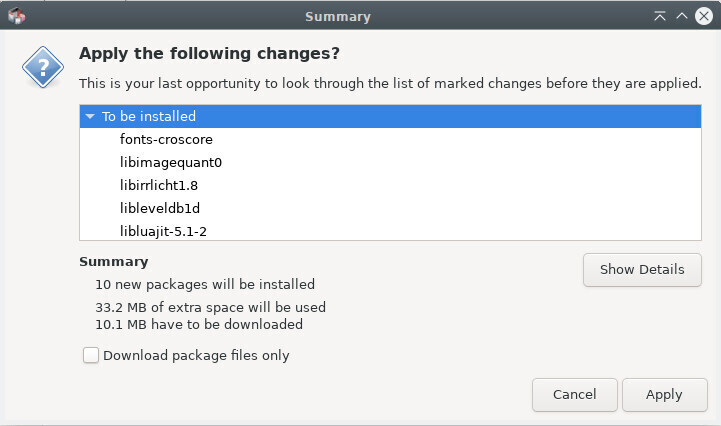
Task: Enable Download package files only checkbox
Action: pyautogui.click(x=91, y=355)
